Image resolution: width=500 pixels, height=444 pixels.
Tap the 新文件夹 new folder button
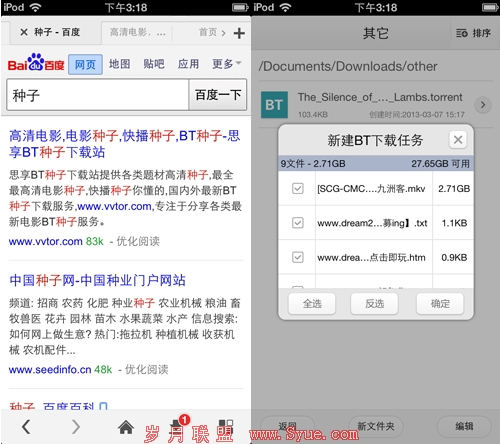click(376, 426)
